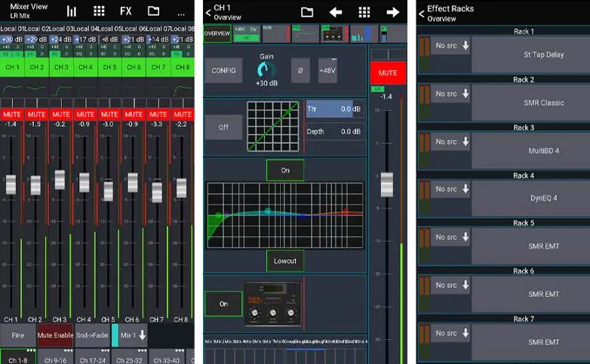
Task: Select the Thr 0.0 dB threshold field
Action: pyautogui.click(x=334, y=109)
